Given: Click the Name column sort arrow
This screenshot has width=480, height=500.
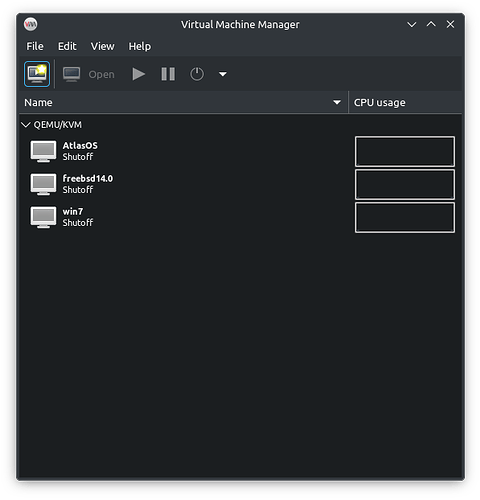Looking at the screenshot, I should point(337,102).
